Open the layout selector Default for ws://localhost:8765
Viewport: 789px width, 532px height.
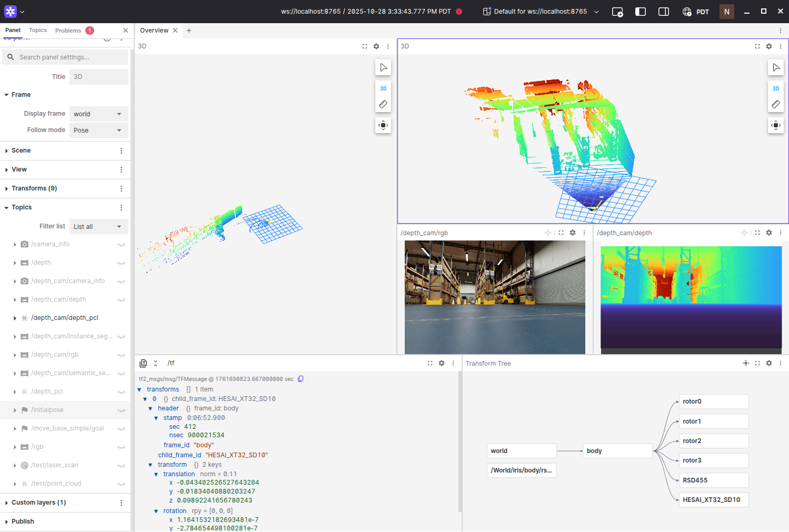click(x=541, y=12)
